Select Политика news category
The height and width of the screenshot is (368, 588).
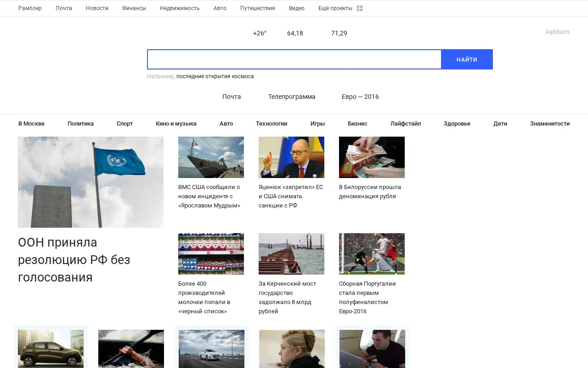click(80, 124)
